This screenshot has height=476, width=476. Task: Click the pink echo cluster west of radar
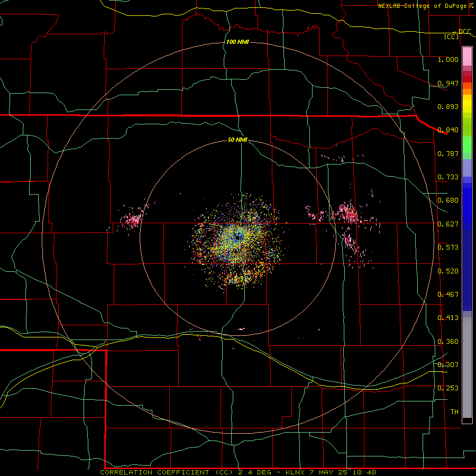[x=132, y=219]
